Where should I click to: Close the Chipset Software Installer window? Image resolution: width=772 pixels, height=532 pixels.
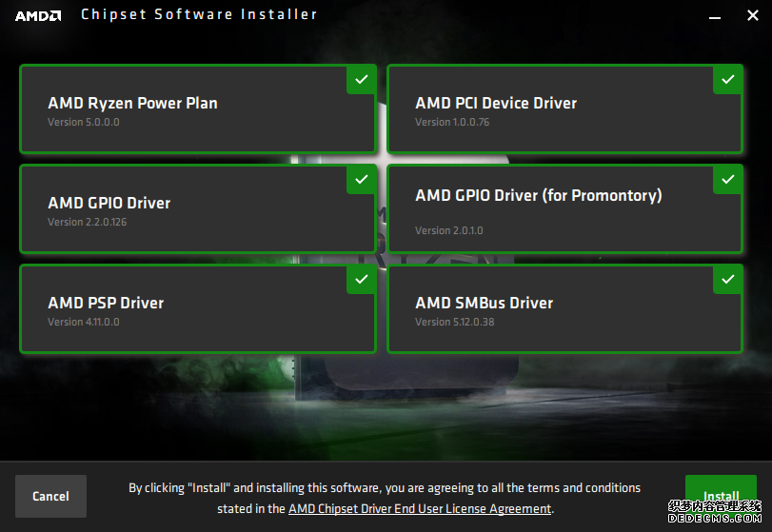click(x=752, y=15)
